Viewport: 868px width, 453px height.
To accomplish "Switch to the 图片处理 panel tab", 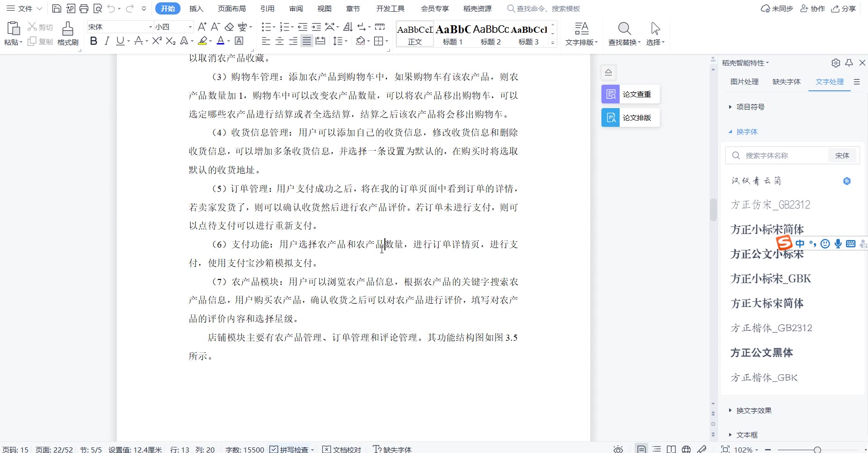I will (744, 81).
